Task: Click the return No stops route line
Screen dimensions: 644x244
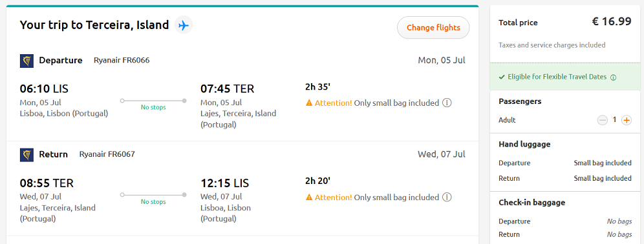Action: [x=153, y=195]
